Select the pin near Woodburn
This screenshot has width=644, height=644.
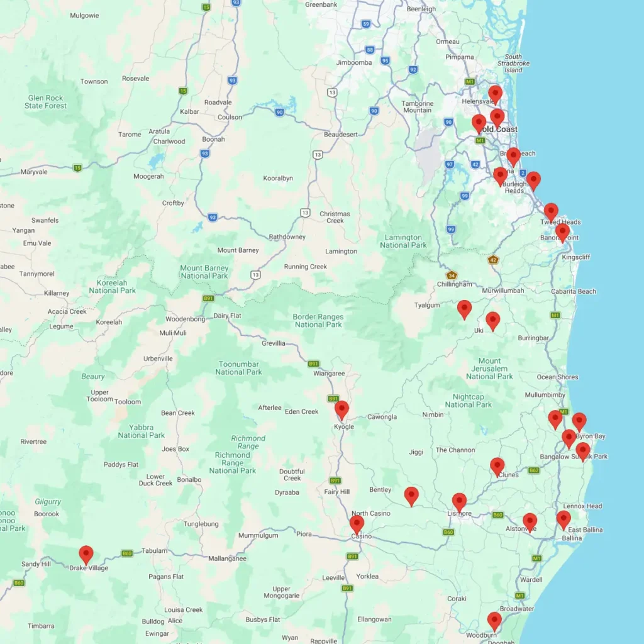pos(494,621)
